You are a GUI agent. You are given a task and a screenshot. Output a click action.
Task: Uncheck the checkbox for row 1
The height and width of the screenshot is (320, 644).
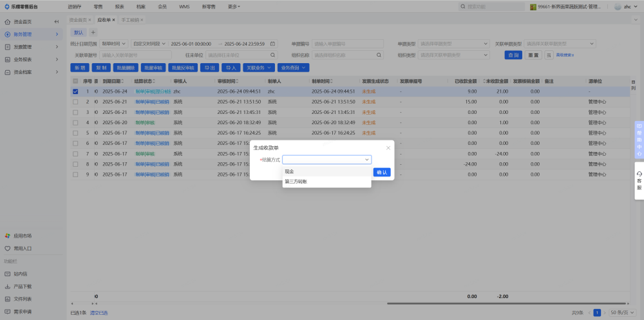(x=75, y=91)
